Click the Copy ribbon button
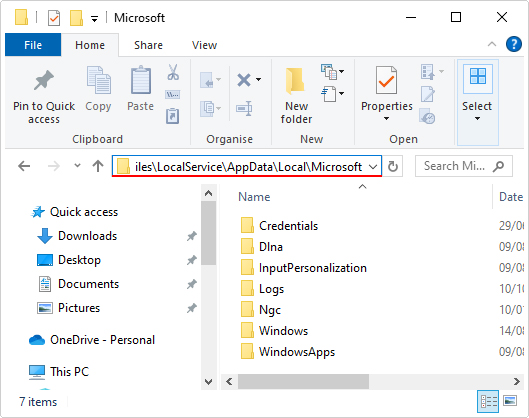This screenshot has height=418, width=529. (x=98, y=88)
